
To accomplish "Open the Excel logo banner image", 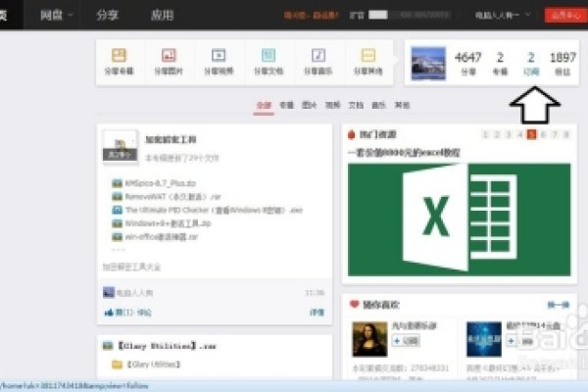I will (459, 220).
